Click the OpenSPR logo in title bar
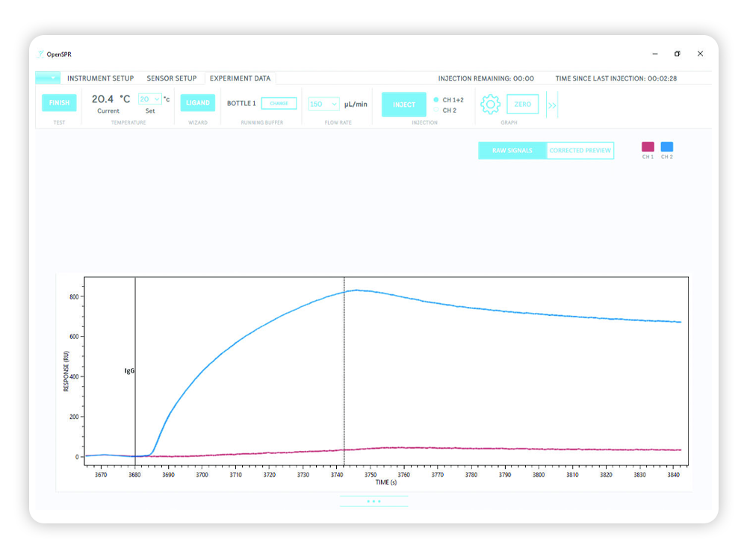 pyautogui.click(x=41, y=54)
